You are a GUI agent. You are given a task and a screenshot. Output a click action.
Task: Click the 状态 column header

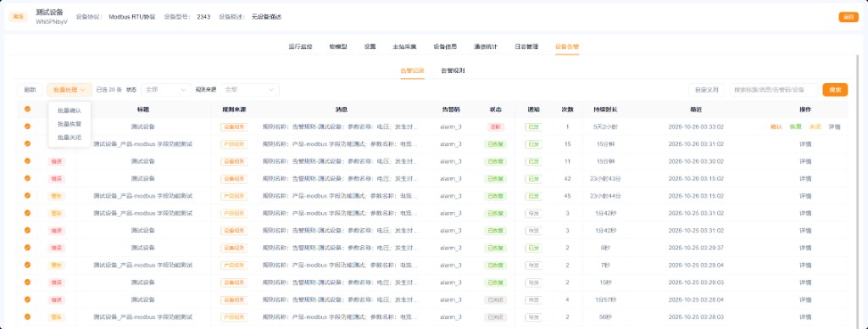(496, 109)
